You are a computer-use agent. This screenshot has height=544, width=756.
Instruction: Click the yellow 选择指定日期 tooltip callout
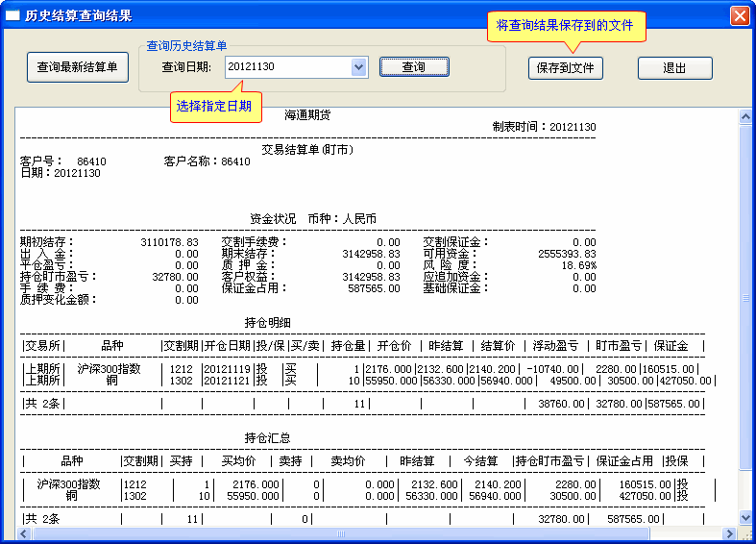pos(214,107)
